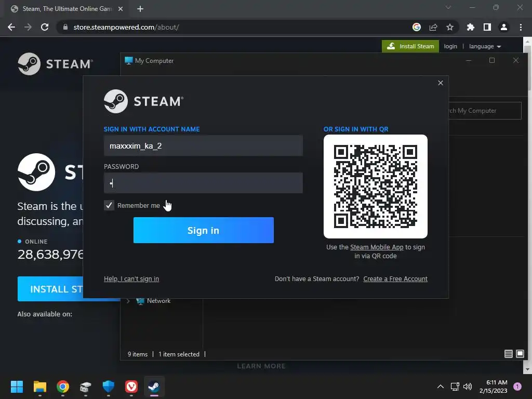Toggle the Chrome side panel icon
The width and height of the screenshot is (532, 399).
pyautogui.click(x=487, y=27)
